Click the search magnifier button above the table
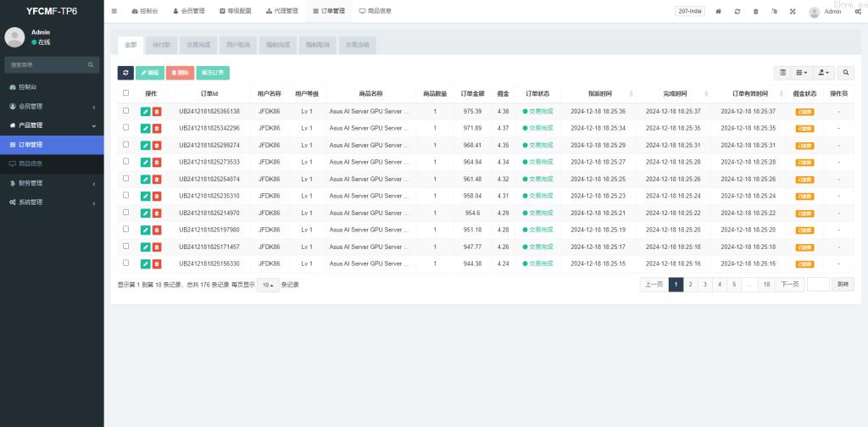The image size is (868, 427). [x=847, y=73]
